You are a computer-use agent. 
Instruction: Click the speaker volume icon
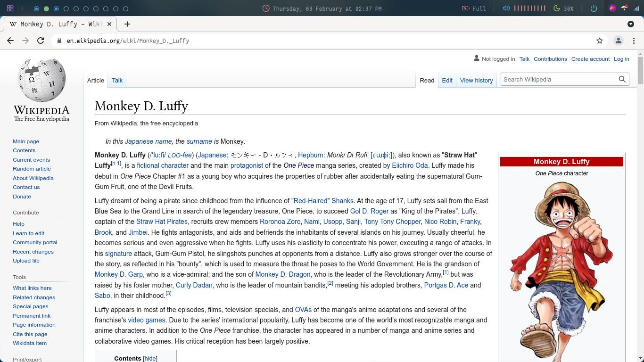pos(506,8)
